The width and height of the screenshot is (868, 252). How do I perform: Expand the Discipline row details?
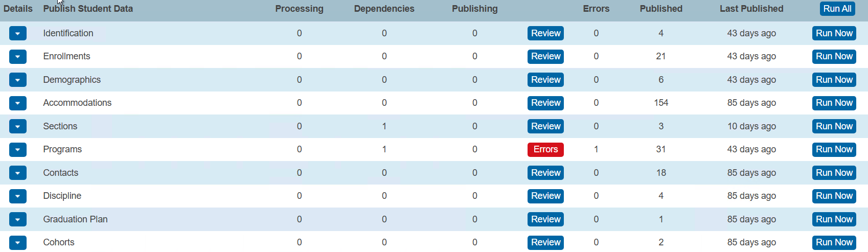tap(17, 196)
